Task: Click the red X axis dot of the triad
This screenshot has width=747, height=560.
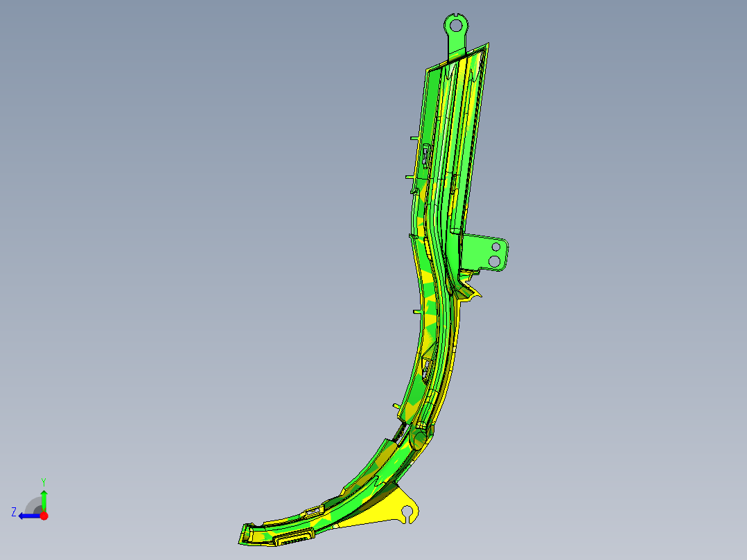Action: 44,516
